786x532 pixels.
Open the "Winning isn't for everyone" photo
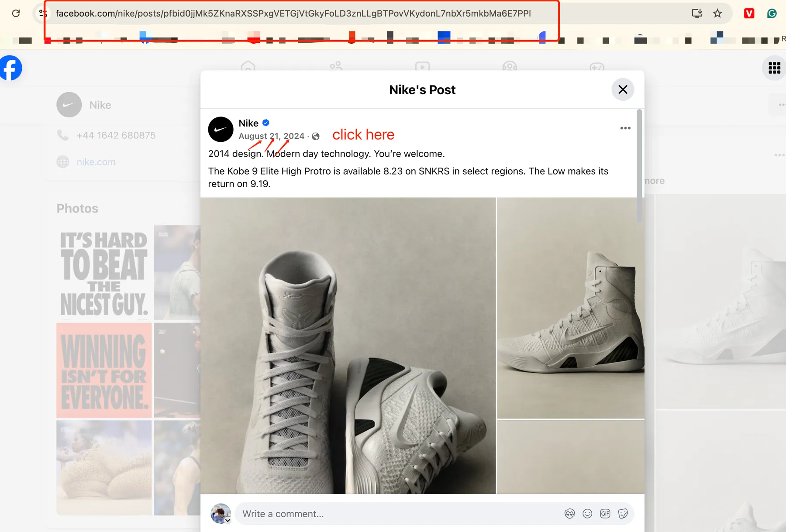coord(104,370)
